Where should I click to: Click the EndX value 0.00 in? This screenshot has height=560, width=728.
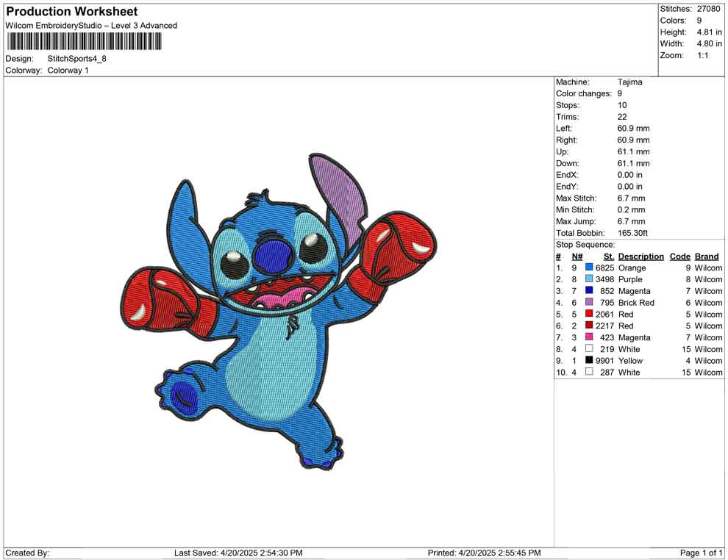pos(629,175)
